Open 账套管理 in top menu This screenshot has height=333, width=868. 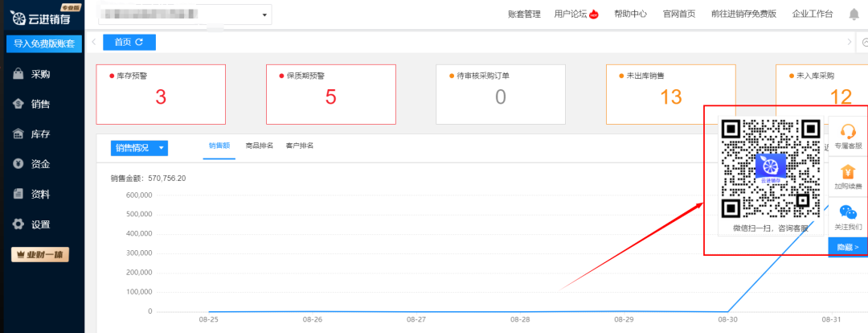(x=524, y=14)
